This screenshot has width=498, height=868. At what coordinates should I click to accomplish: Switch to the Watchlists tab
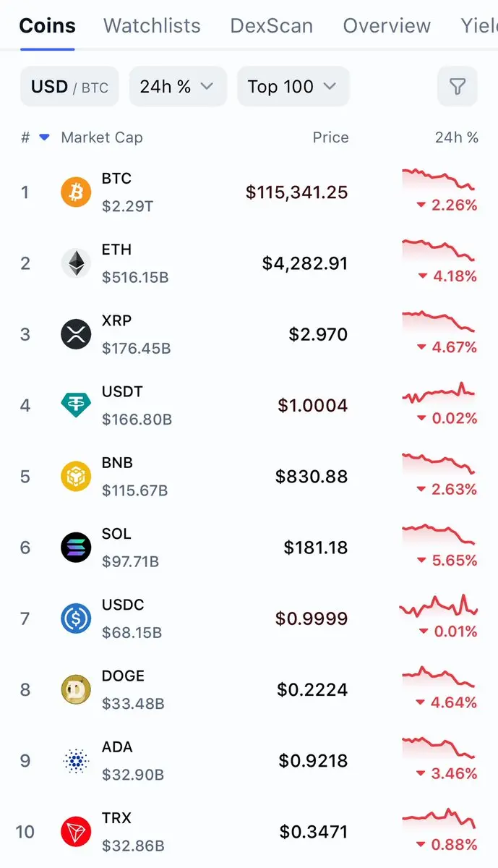(x=152, y=26)
